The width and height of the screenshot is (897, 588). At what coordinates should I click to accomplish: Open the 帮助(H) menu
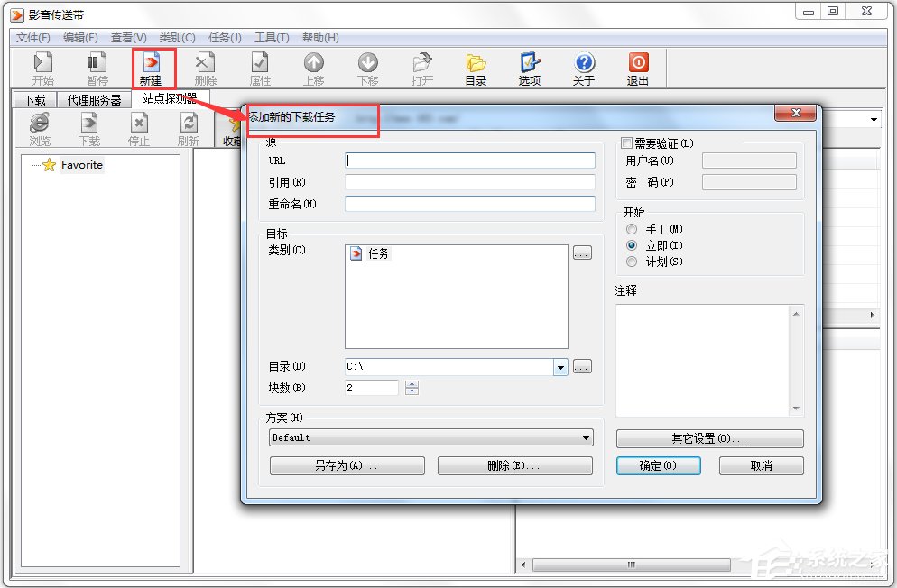click(x=320, y=38)
